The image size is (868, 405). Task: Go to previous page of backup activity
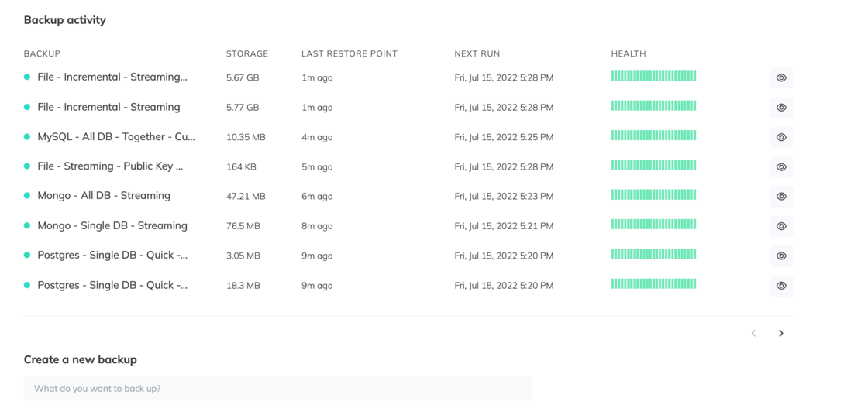pos(753,333)
